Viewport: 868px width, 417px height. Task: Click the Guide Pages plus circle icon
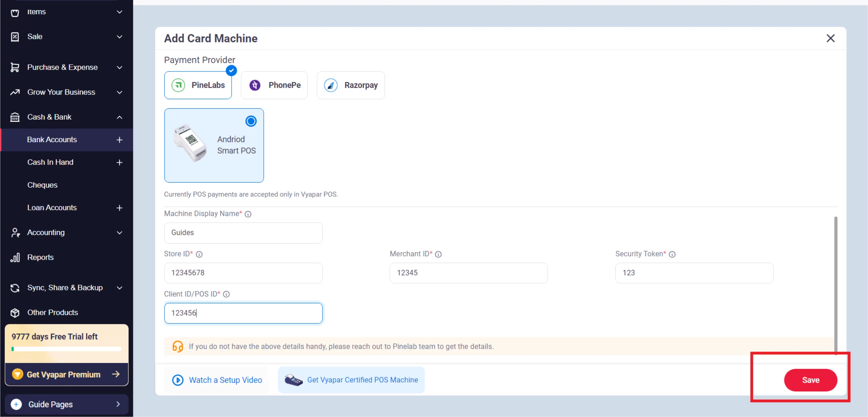tap(16, 404)
